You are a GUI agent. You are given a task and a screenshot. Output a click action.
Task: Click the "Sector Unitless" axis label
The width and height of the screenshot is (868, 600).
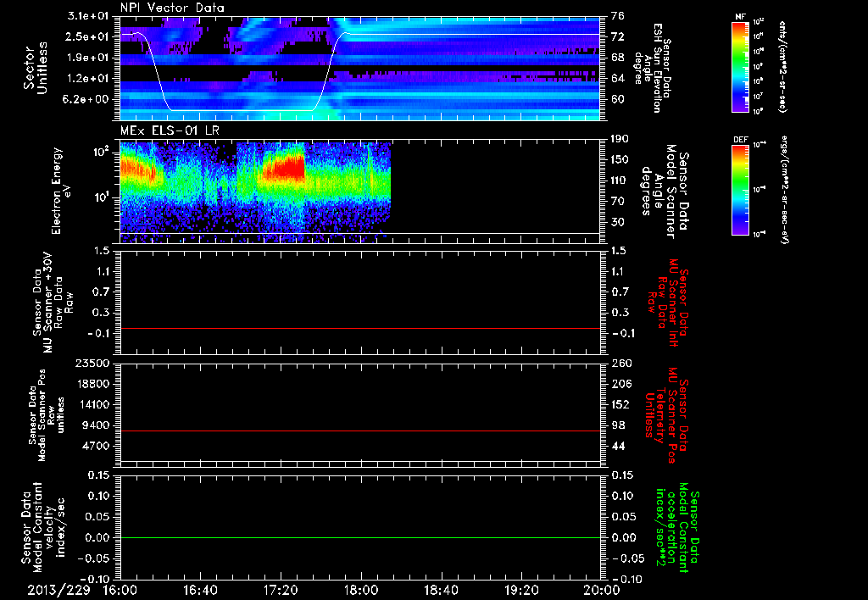[36, 68]
